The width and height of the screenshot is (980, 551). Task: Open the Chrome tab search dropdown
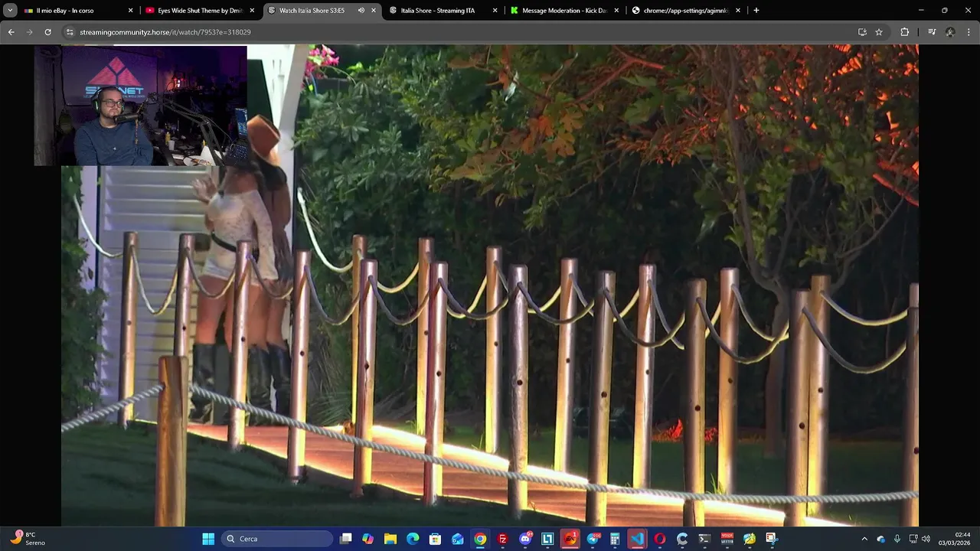[x=10, y=11]
